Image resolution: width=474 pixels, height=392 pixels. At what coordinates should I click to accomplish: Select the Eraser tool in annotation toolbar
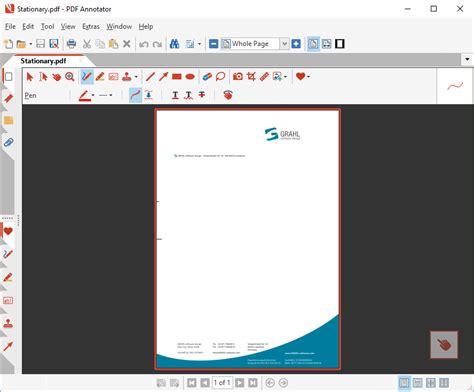(x=207, y=77)
